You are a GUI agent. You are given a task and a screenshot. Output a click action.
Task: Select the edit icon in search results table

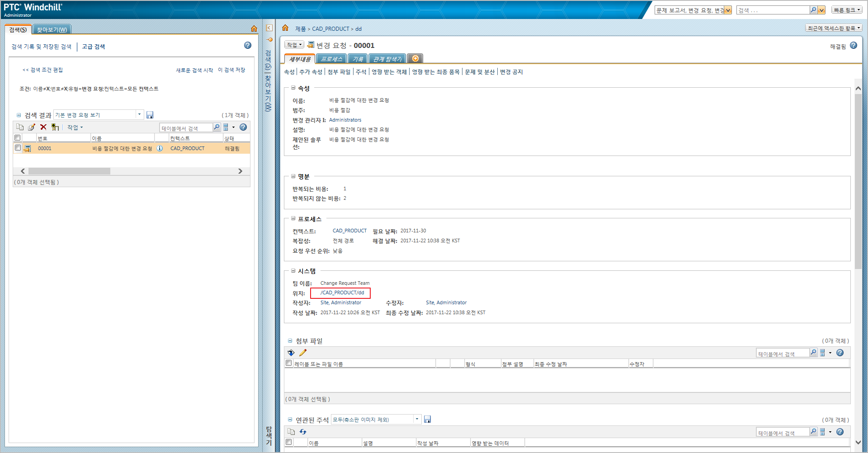[32, 127]
